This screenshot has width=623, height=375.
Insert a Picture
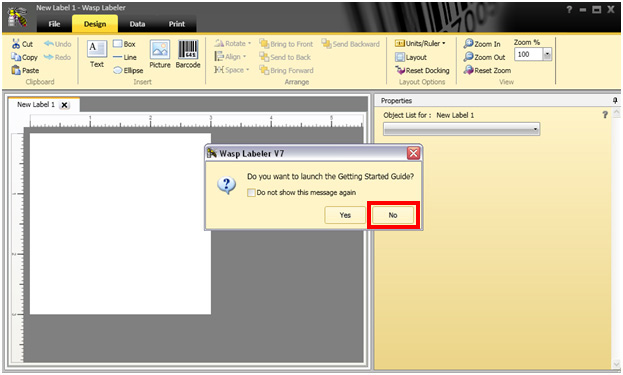160,54
